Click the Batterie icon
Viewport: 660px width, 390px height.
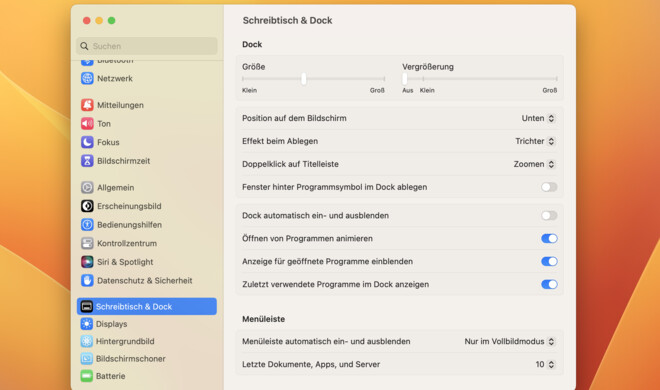point(86,376)
